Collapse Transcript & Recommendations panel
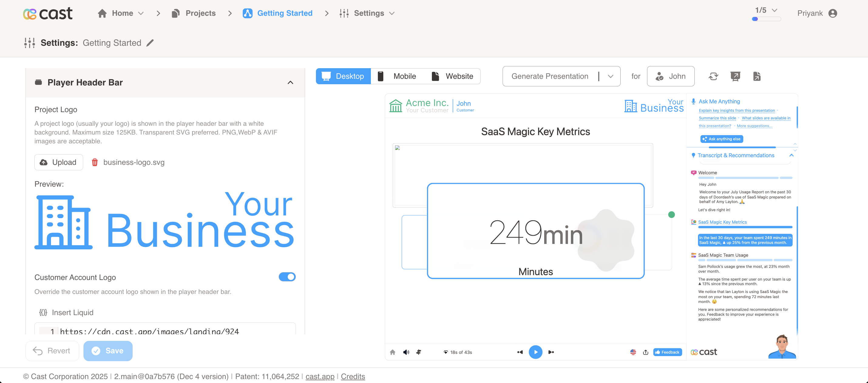Screen dimensions: 868x383 [x=791, y=155]
